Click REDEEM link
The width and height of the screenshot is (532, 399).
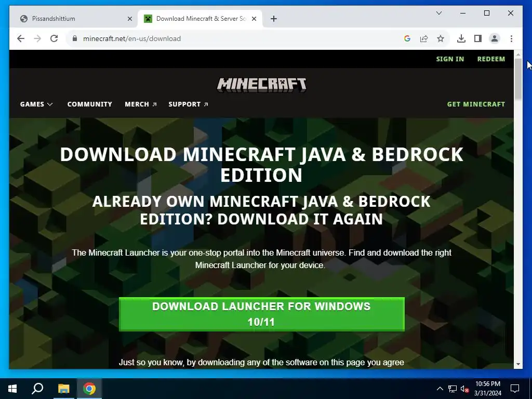[x=491, y=59]
